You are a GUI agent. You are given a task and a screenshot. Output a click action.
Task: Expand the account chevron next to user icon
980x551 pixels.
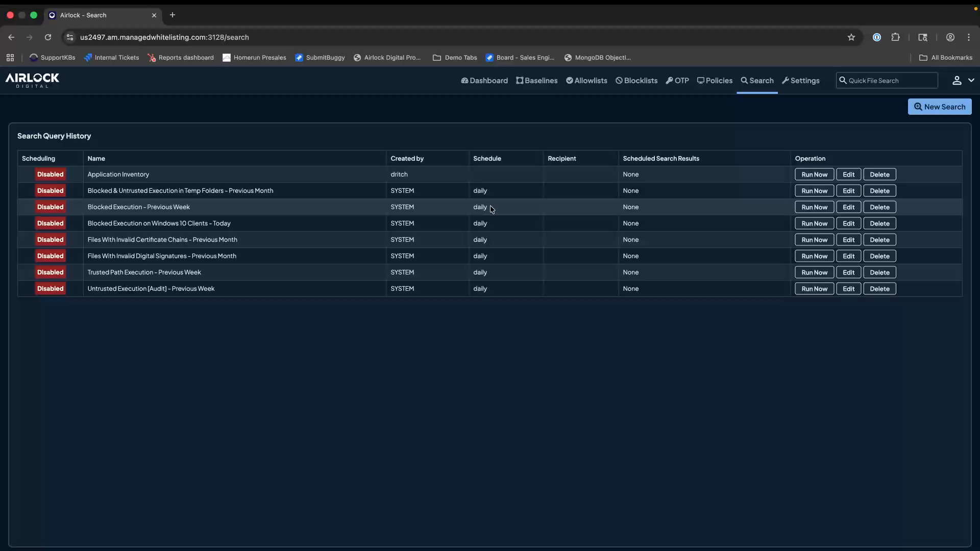click(x=971, y=80)
